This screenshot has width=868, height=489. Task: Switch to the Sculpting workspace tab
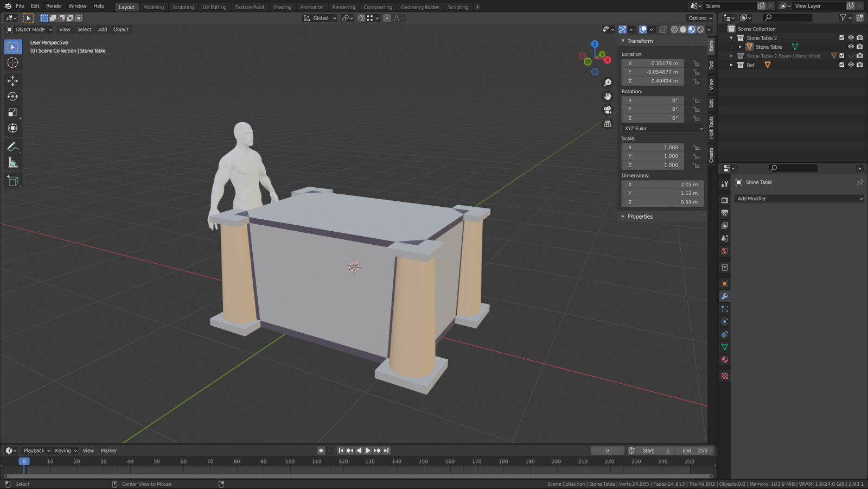tap(183, 7)
